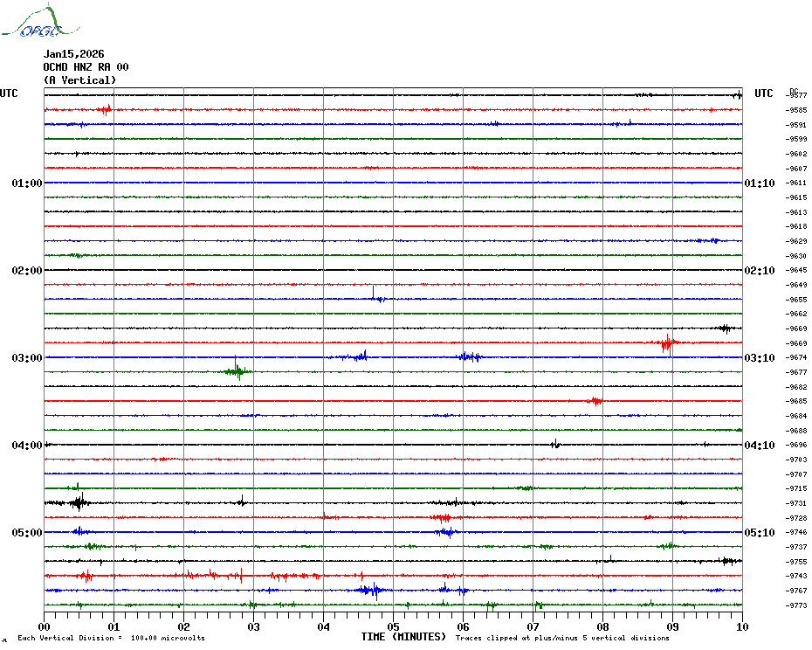Click the OFGC logo
The image size is (812, 650).
(x=32, y=24)
